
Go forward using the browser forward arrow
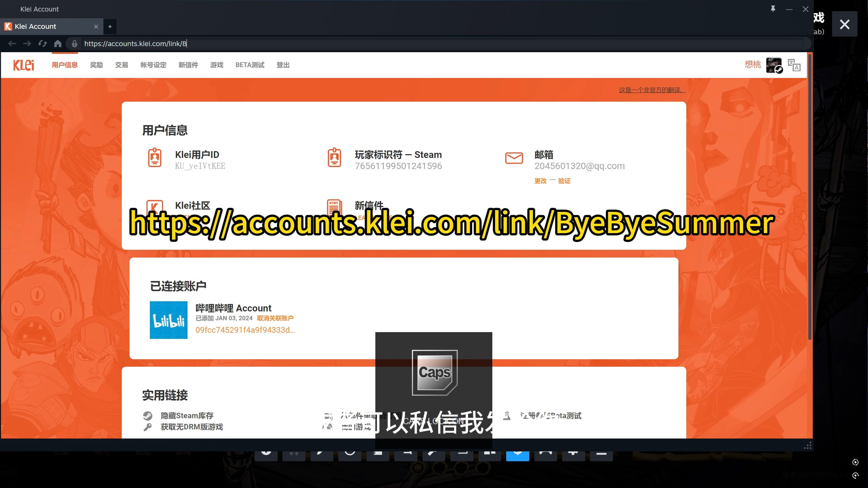pyautogui.click(x=27, y=43)
